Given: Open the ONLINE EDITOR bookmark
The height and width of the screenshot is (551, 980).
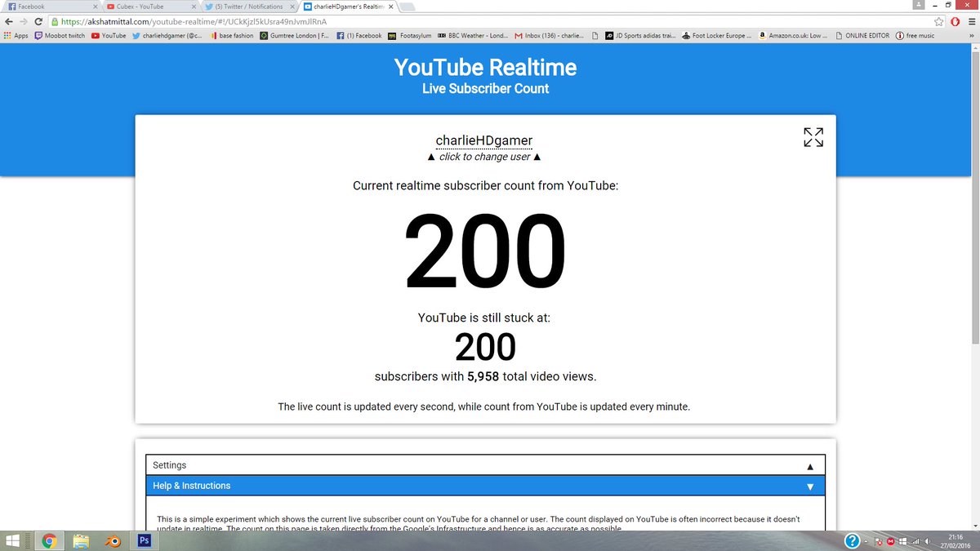Looking at the screenshot, I should (864, 36).
